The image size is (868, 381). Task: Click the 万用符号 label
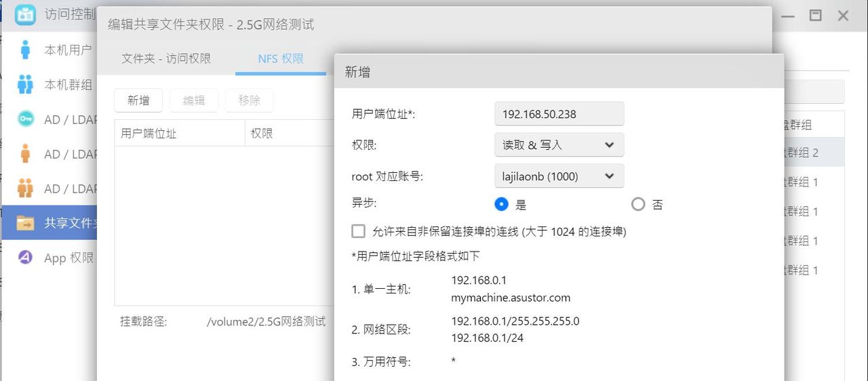click(381, 362)
